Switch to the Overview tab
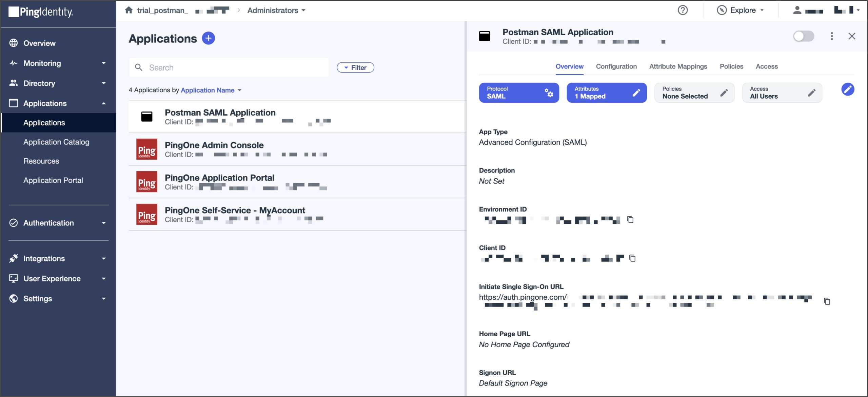The height and width of the screenshot is (397, 868). tap(569, 66)
